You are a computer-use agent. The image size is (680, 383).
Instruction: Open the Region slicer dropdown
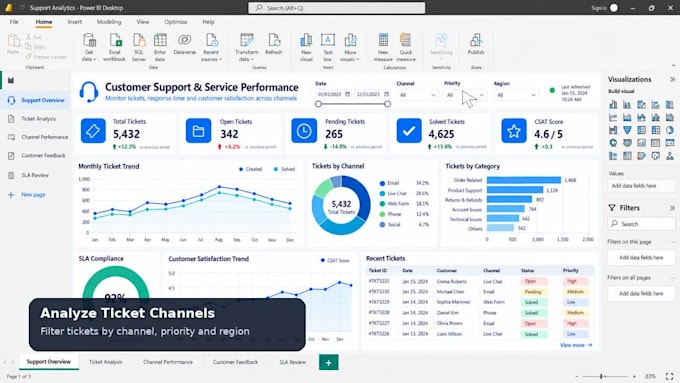point(516,95)
